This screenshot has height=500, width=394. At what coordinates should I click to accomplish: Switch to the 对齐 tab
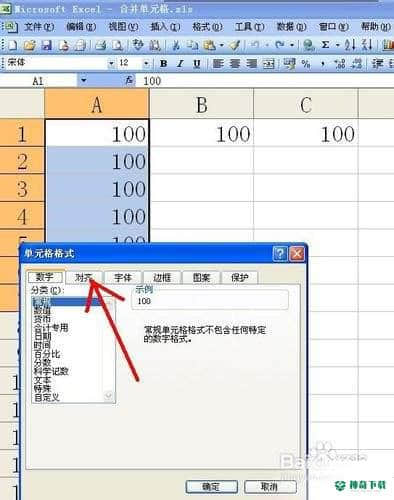click(83, 277)
